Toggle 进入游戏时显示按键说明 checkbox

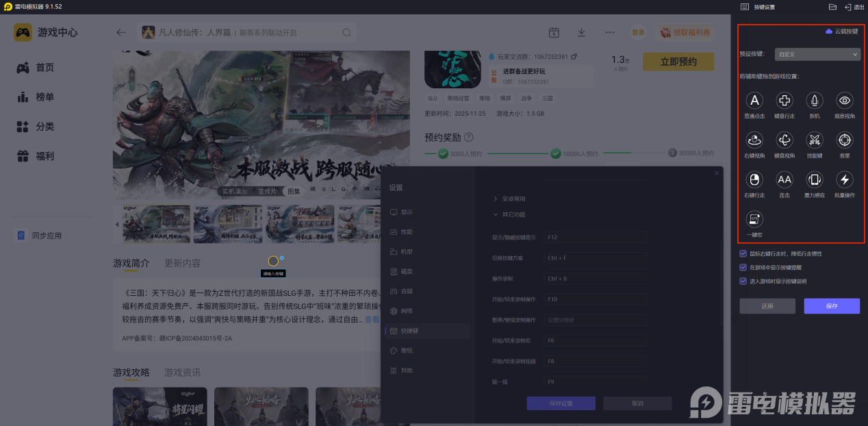click(743, 281)
